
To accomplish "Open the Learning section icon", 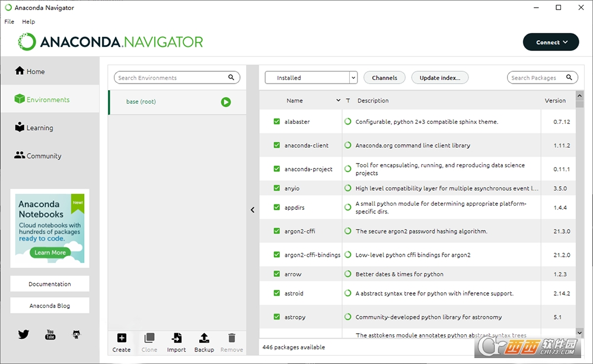I will click(20, 127).
